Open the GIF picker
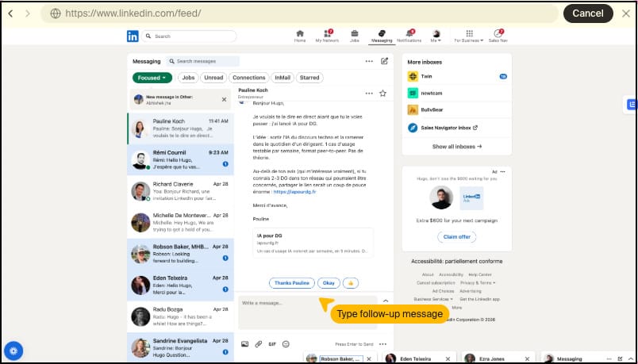The height and width of the screenshot is (364, 638). point(272,344)
